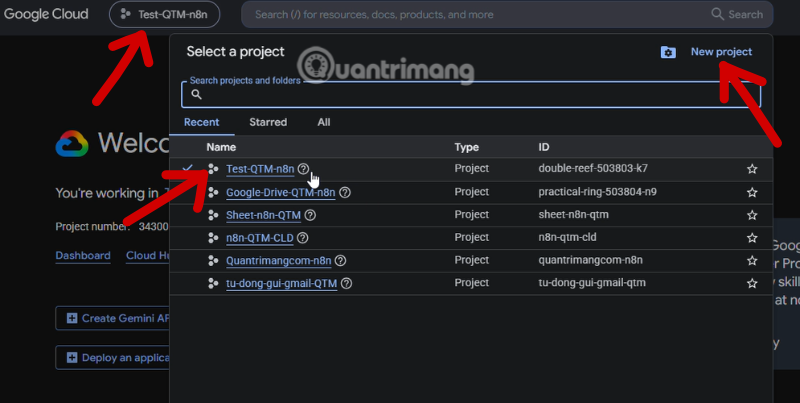Star the n8n-QTM-CLD project
This screenshot has height=403, width=800.
(752, 238)
